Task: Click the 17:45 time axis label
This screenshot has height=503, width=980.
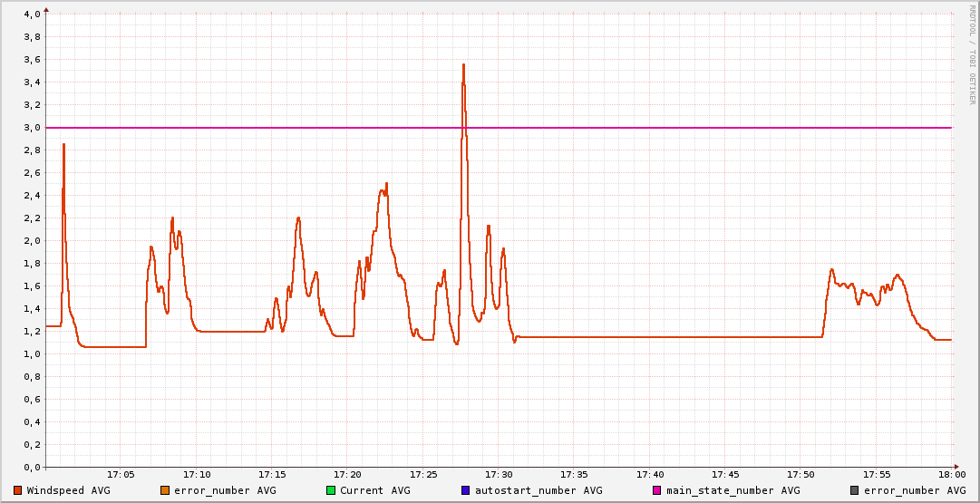Action: coord(725,475)
